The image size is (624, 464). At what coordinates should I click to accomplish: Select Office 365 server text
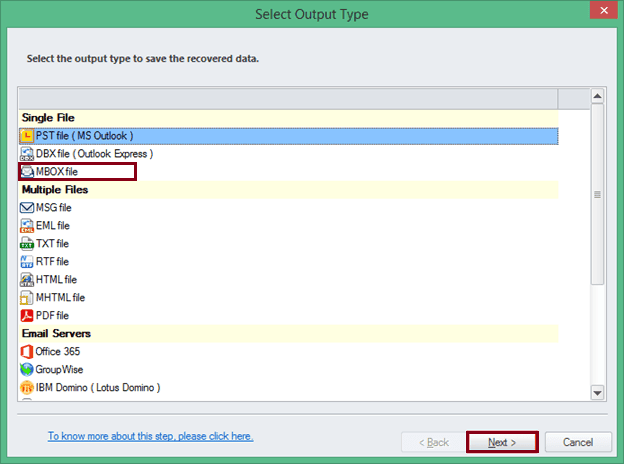coord(58,351)
